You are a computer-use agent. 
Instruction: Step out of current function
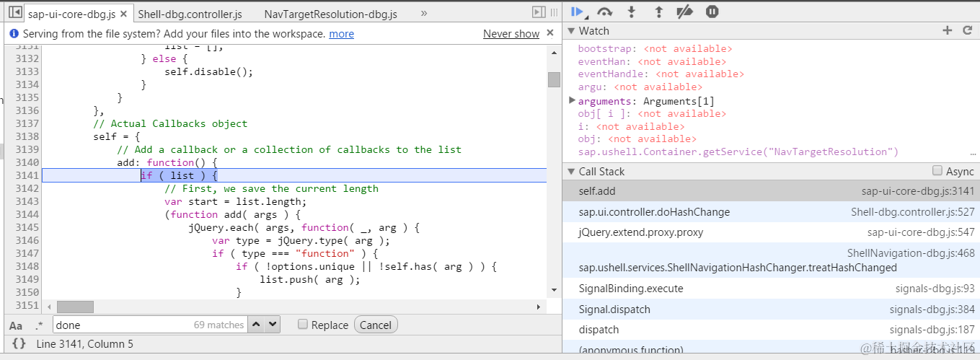tap(658, 12)
